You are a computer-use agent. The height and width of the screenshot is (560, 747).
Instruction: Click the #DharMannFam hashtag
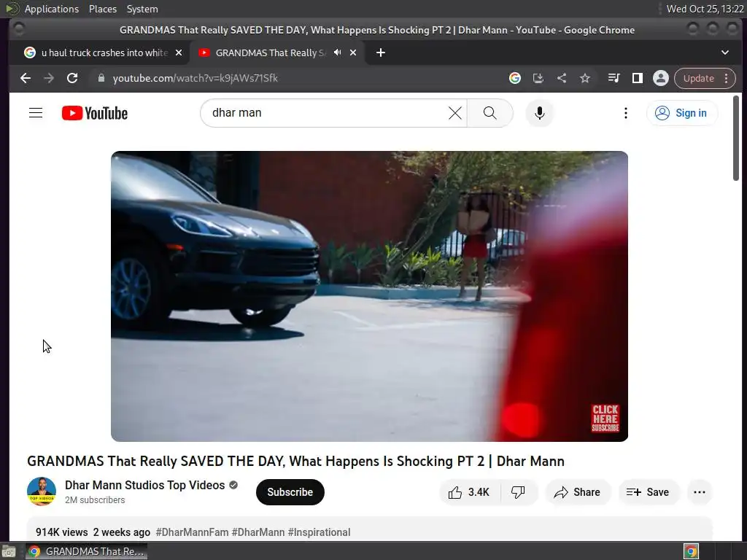pos(192,532)
